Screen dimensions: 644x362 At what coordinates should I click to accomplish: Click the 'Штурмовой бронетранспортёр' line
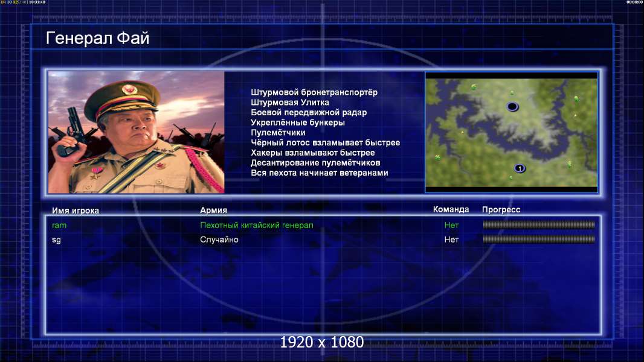click(x=314, y=92)
